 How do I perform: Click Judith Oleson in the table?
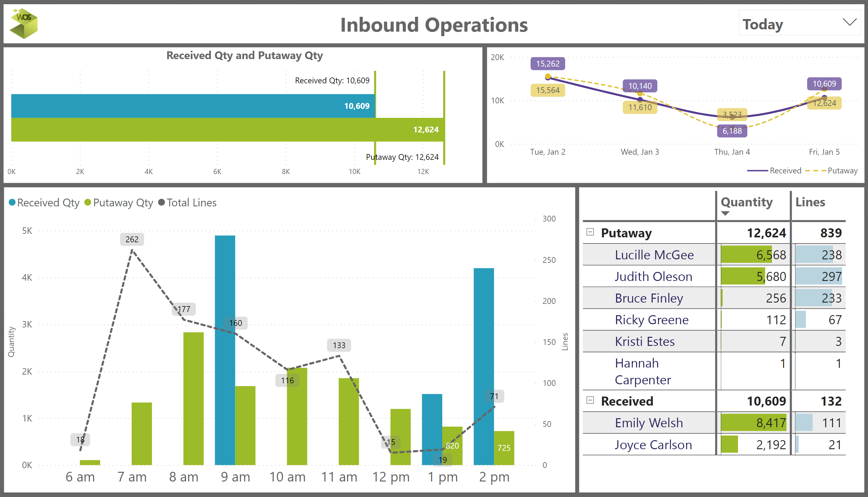click(x=653, y=276)
